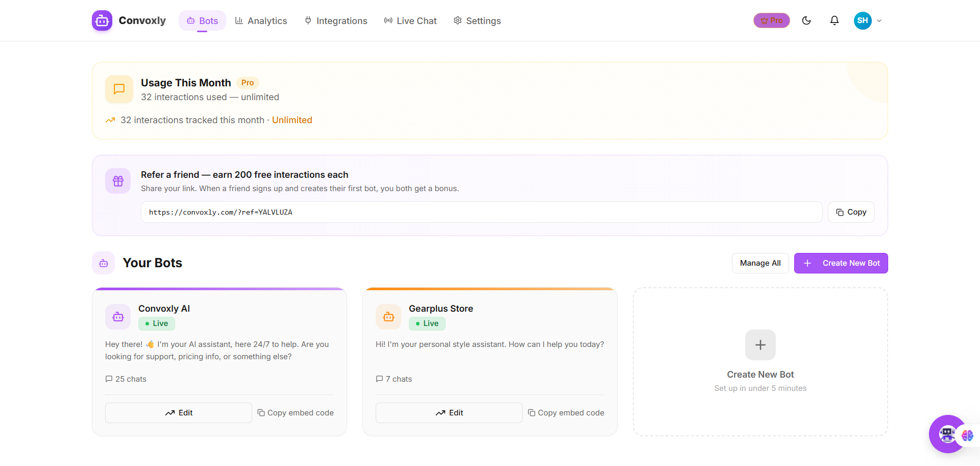This screenshot has height=466, width=980.
Task: Expand the profile dropdown next to the SH avatar
Action: pyautogui.click(x=879, y=20)
